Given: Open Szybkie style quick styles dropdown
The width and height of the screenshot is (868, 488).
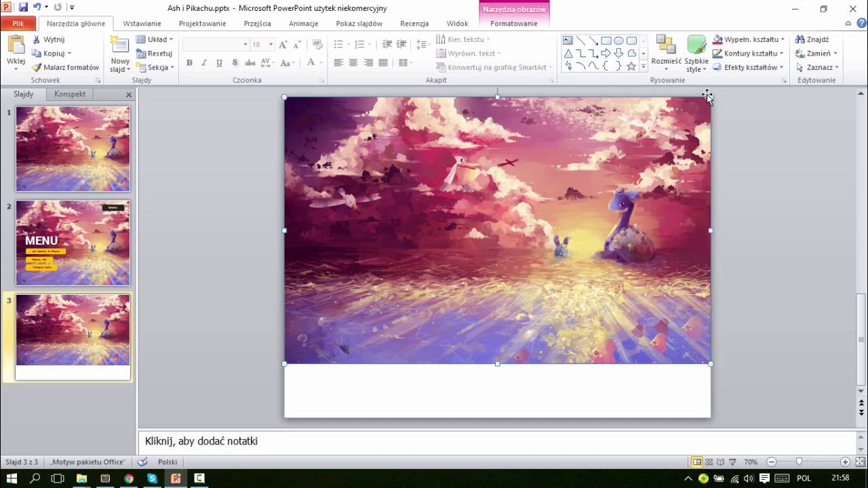Looking at the screenshot, I should coord(696,54).
